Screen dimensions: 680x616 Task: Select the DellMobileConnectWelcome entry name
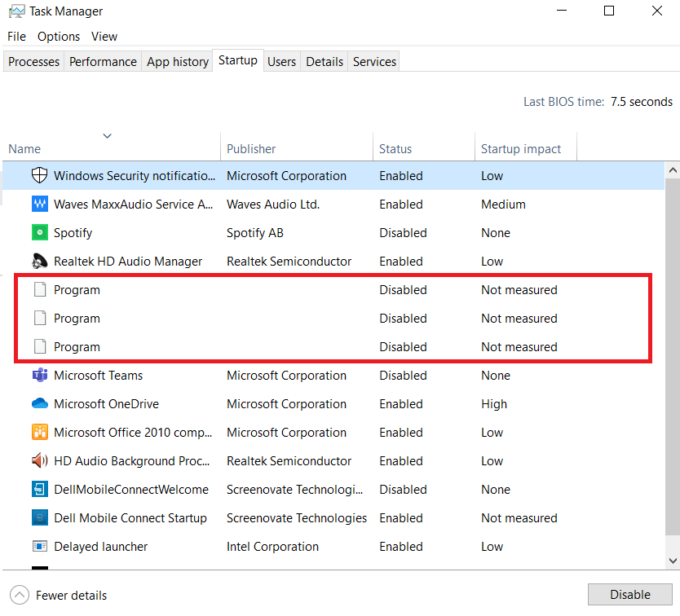(131, 489)
